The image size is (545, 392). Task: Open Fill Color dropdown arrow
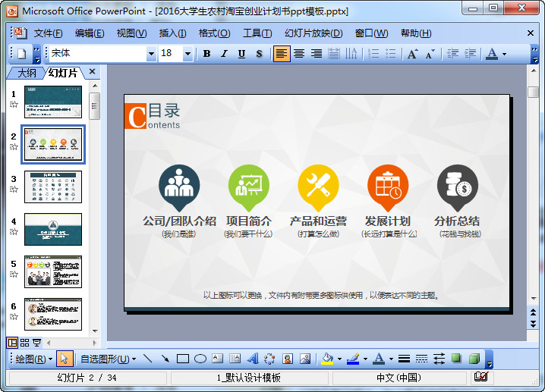point(339,359)
